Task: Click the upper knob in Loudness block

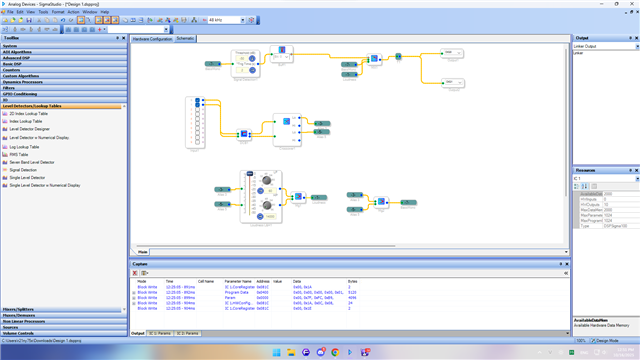Action: coord(267,180)
